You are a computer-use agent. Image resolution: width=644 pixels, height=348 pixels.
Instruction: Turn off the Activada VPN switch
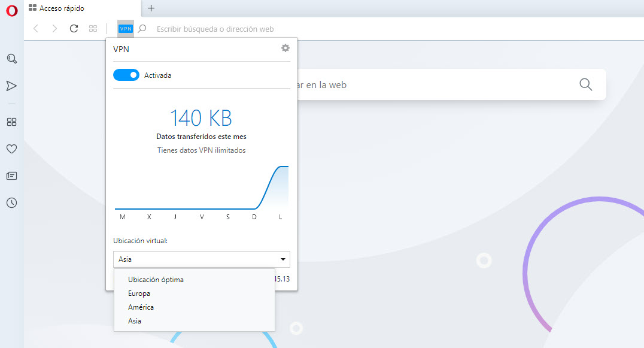126,75
